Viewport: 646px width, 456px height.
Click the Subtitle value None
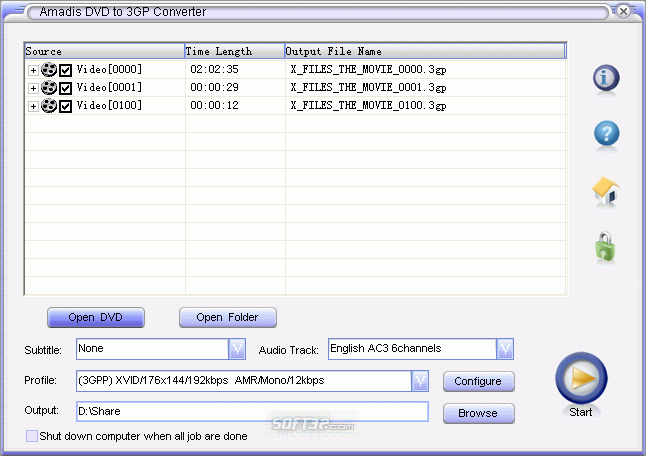(91, 348)
